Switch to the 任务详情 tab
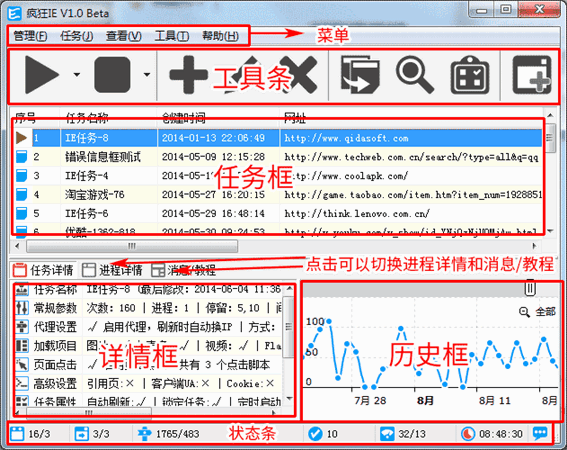The width and height of the screenshot is (567, 450). coord(43,270)
